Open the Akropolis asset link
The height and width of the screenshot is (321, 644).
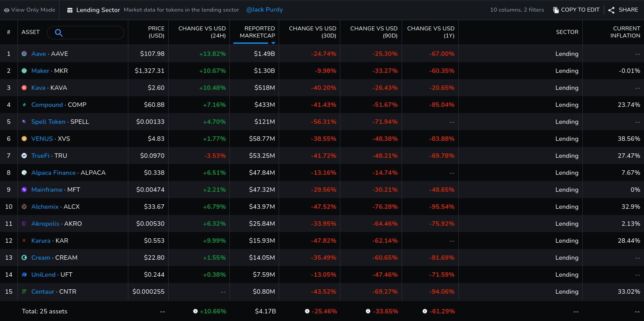(x=45, y=224)
